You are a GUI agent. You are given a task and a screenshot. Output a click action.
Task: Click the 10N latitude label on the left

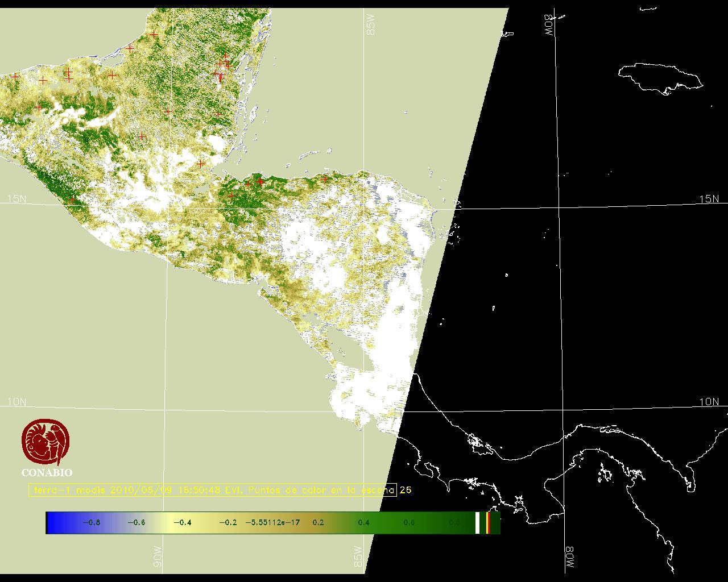click(16, 402)
